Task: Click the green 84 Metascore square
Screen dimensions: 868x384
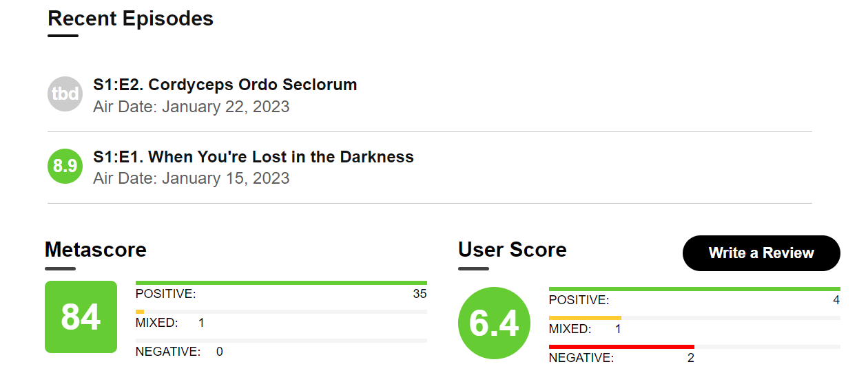Action: click(81, 317)
